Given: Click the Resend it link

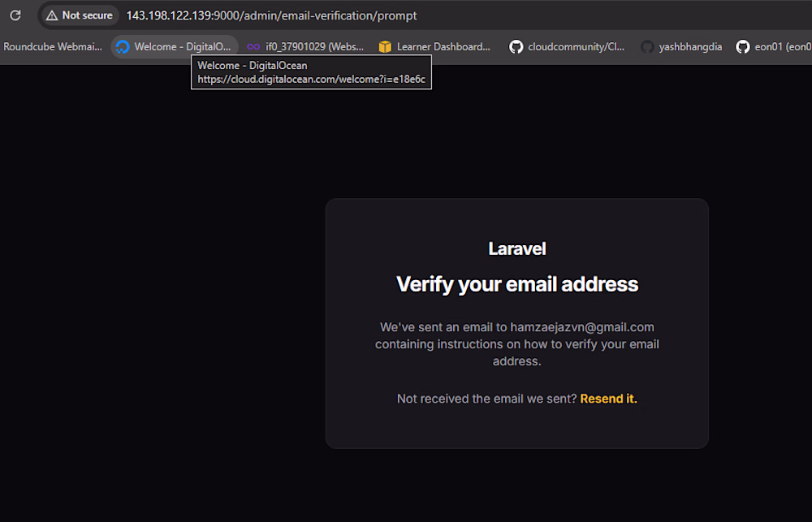Looking at the screenshot, I should point(608,399).
